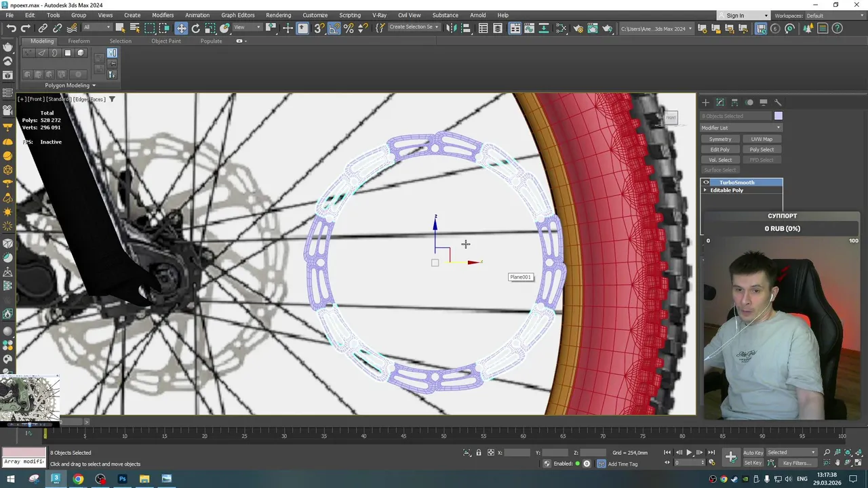This screenshot has height=488, width=868.
Task: Click the UVW Map modifier button
Action: [x=762, y=139]
